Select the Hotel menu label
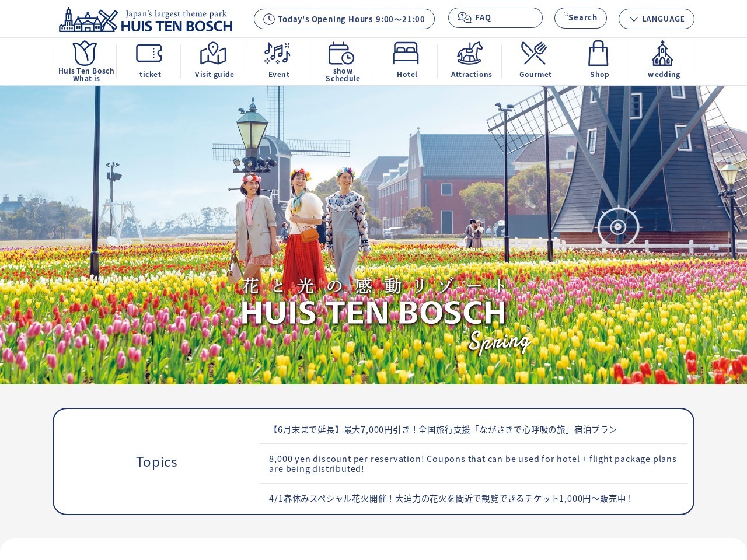This screenshot has width=747, height=560. click(407, 74)
